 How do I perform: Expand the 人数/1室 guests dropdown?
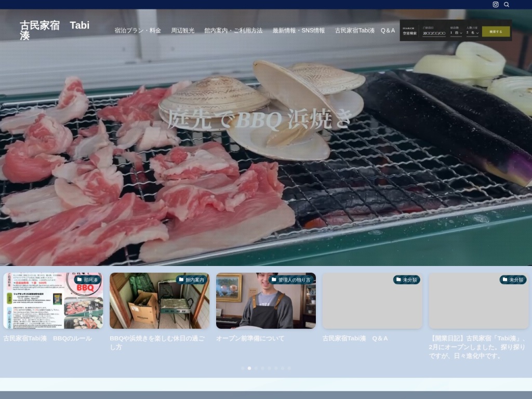pyautogui.click(x=472, y=33)
